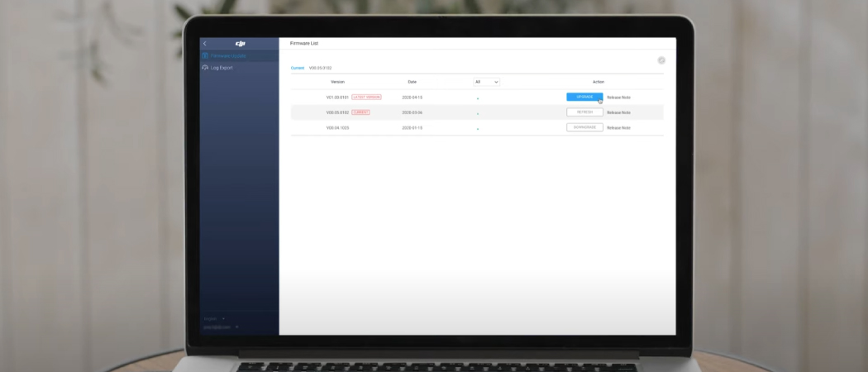
Task: Open Release Note for V01.00.0101
Action: pyautogui.click(x=618, y=98)
